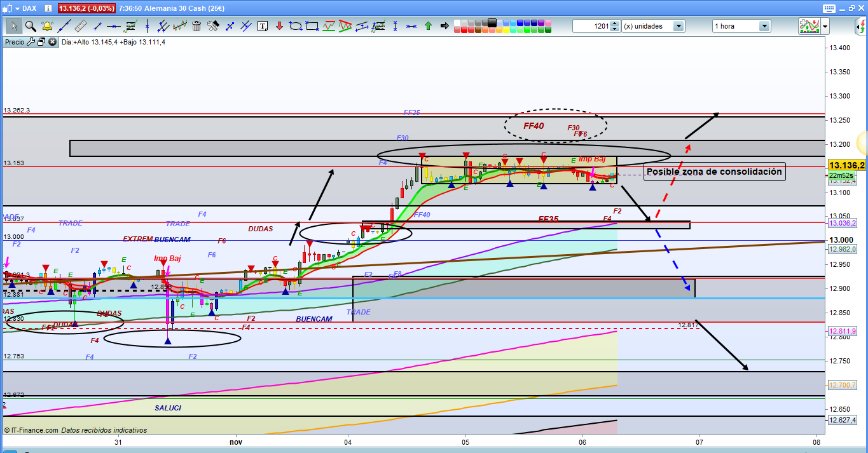Click the DAX info 'i' button

coord(49,8)
